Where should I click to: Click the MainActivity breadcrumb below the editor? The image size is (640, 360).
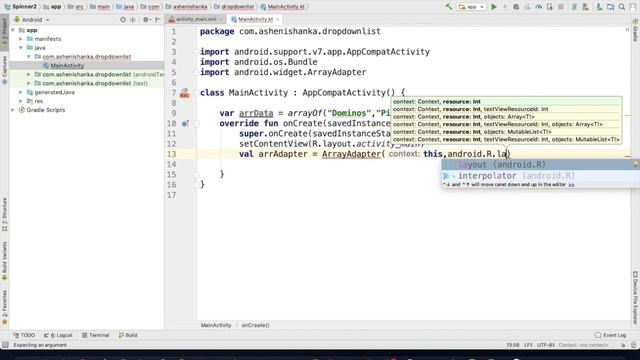[x=216, y=325]
